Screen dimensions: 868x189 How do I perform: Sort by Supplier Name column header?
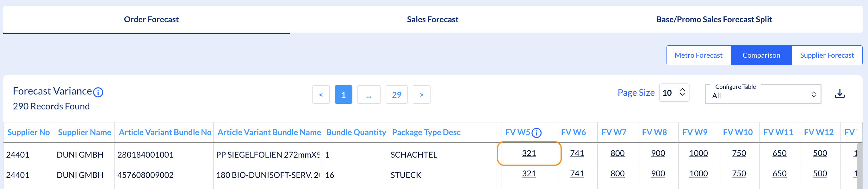coord(84,132)
